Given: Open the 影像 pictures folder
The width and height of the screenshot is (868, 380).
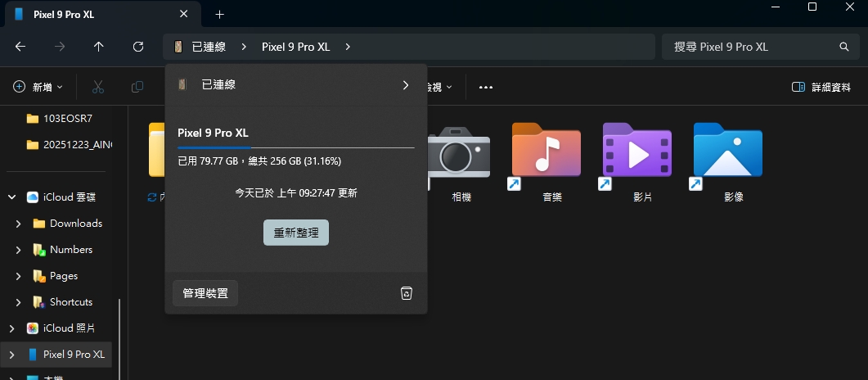Looking at the screenshot, I should point(727,163).
